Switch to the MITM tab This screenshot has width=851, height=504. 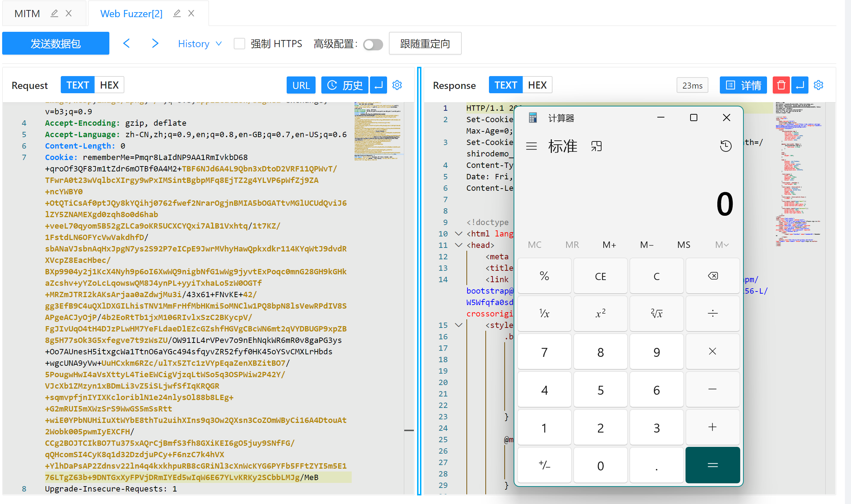(27, 14)
